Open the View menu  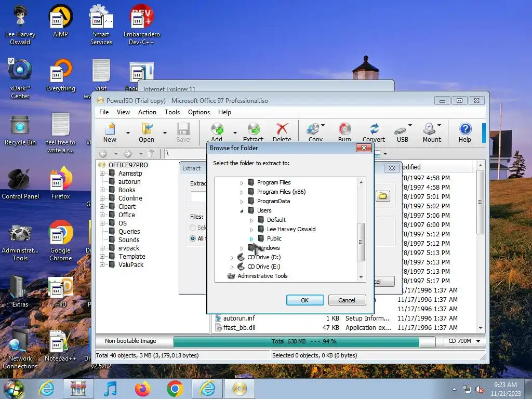123,112
